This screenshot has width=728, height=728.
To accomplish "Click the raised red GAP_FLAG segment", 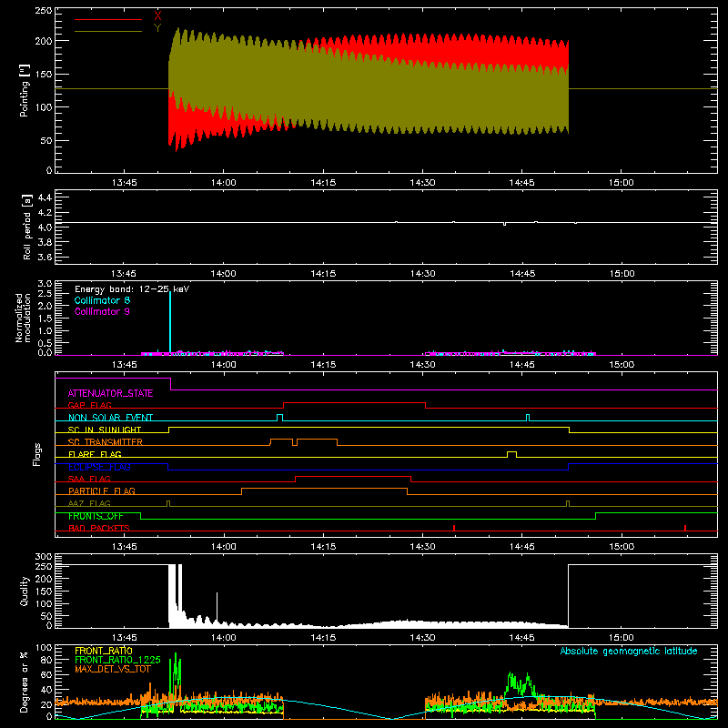I will (354, 403).
